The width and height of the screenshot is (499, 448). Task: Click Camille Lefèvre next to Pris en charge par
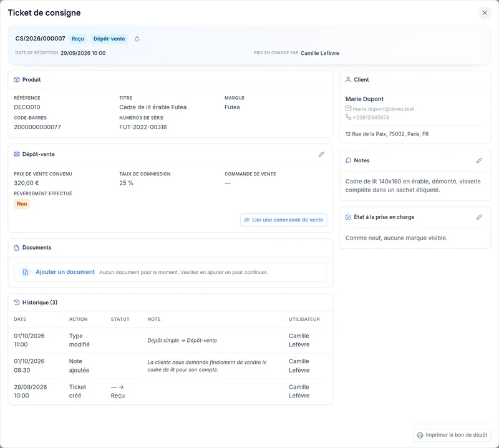pyautogui.click(x=320, y=53)
